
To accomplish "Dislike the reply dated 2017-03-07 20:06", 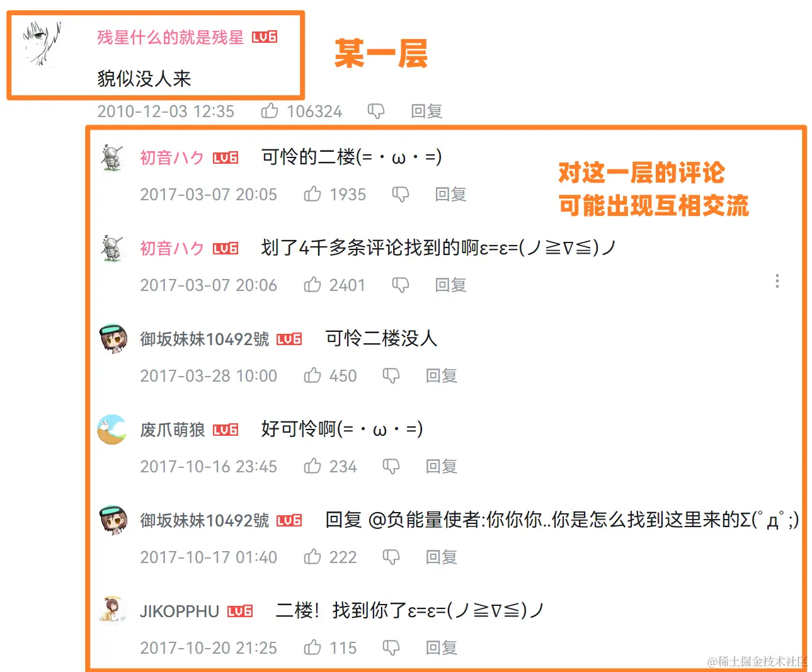I will [x=401, y=285].
